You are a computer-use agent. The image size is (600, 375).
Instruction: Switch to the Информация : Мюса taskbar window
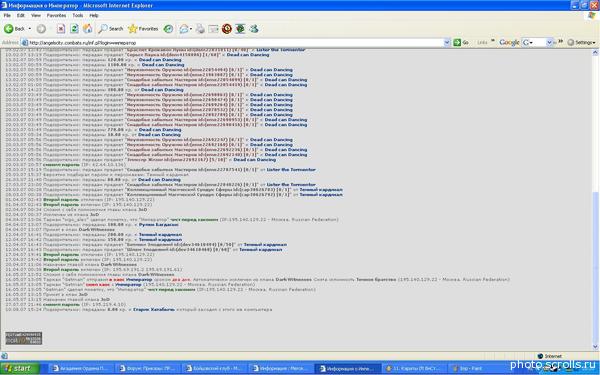[x=280, y=368]
